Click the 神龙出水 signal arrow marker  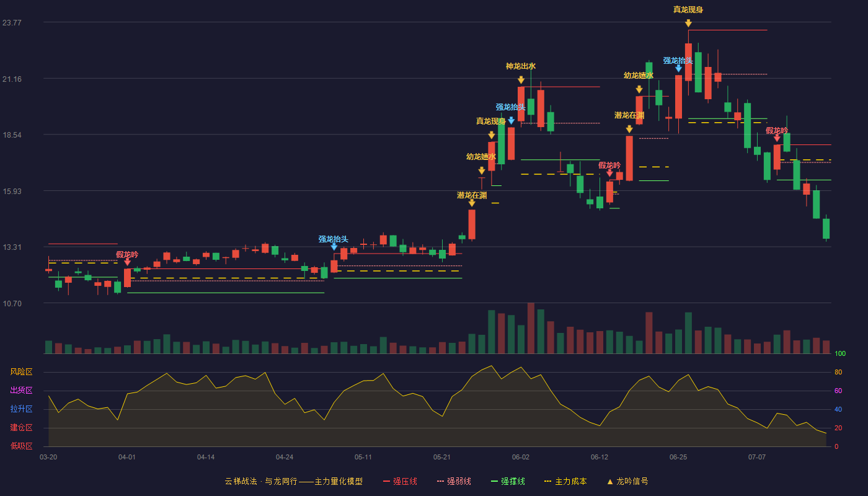(521, 80)
